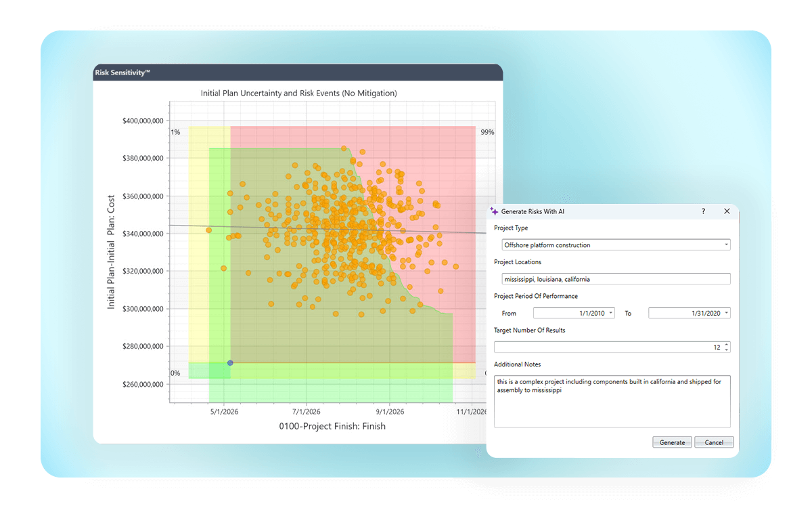The image size is (812, 508).
Task: Click the Generate button
Action: (672, 442)
